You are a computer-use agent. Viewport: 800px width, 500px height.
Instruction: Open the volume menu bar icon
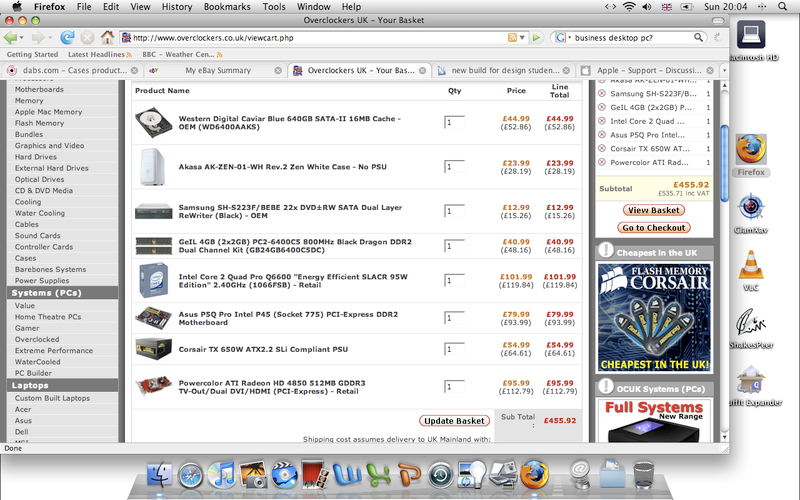[647, 7]
